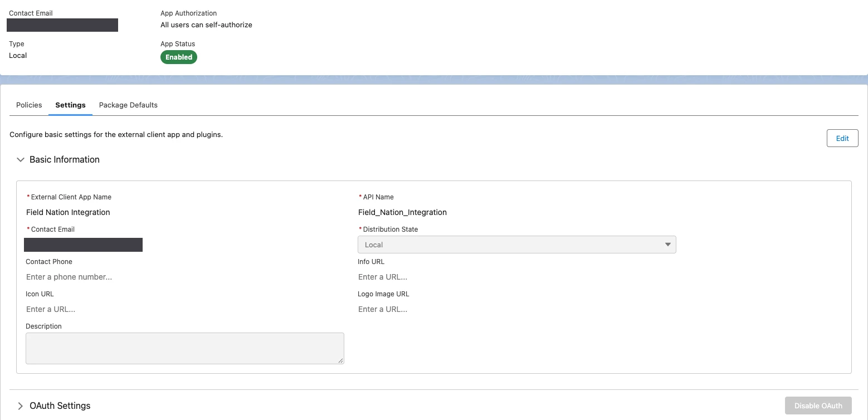
Task: Select the Settings tab
Action: click(x=70, y=105)
